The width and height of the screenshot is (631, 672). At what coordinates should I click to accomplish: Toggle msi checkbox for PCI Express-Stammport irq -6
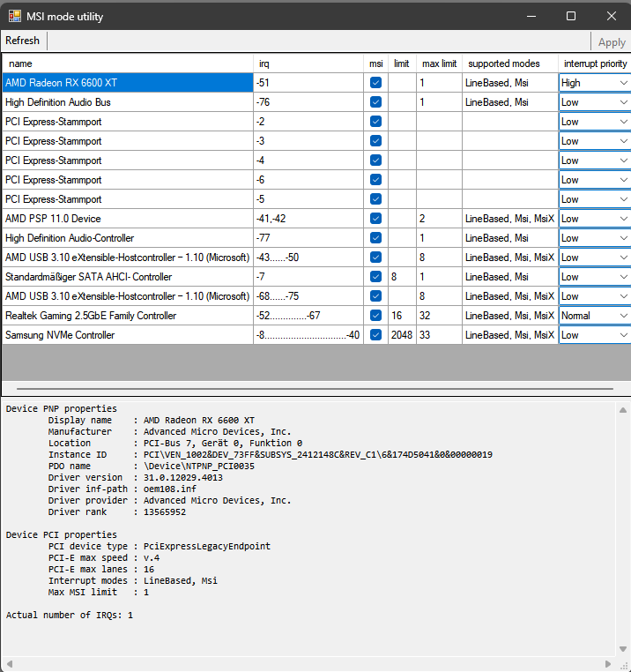[375, 180]
